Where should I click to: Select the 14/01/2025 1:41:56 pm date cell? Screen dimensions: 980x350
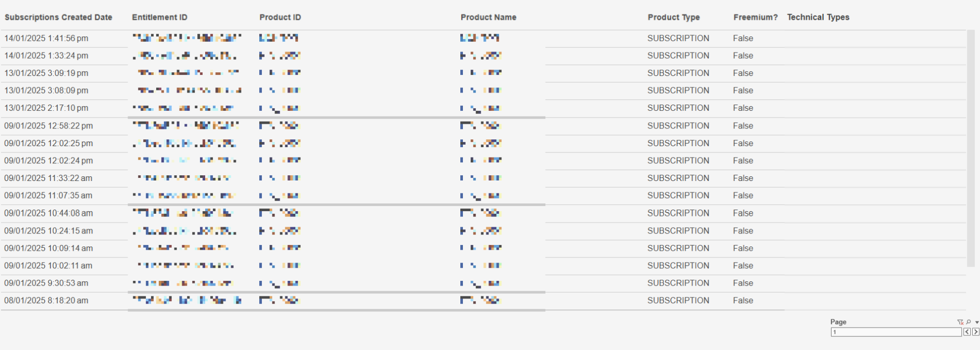coord(46,38)
